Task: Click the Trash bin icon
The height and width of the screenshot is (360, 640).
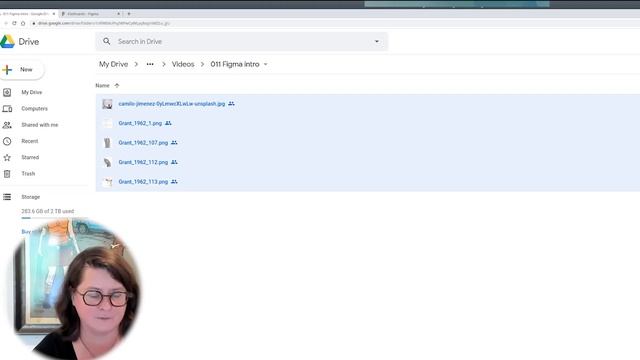Action: (7, 174)
